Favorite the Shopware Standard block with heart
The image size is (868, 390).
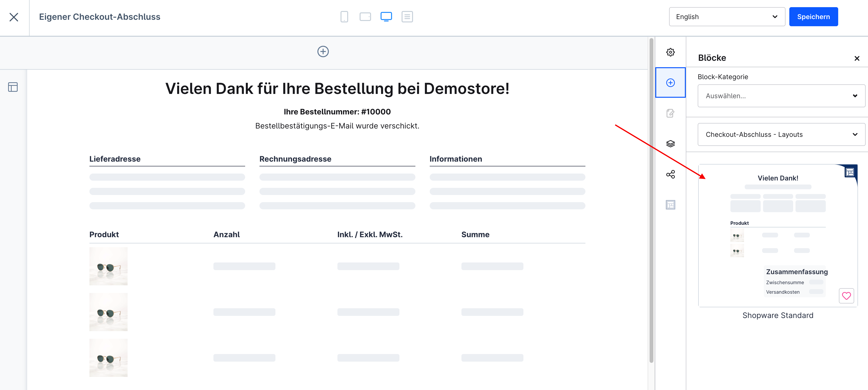pyautogui.click(x=846, y=296)
